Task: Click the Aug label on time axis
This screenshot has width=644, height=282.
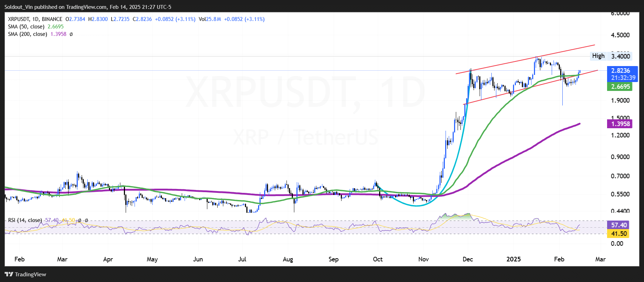Action: (288, 259)
